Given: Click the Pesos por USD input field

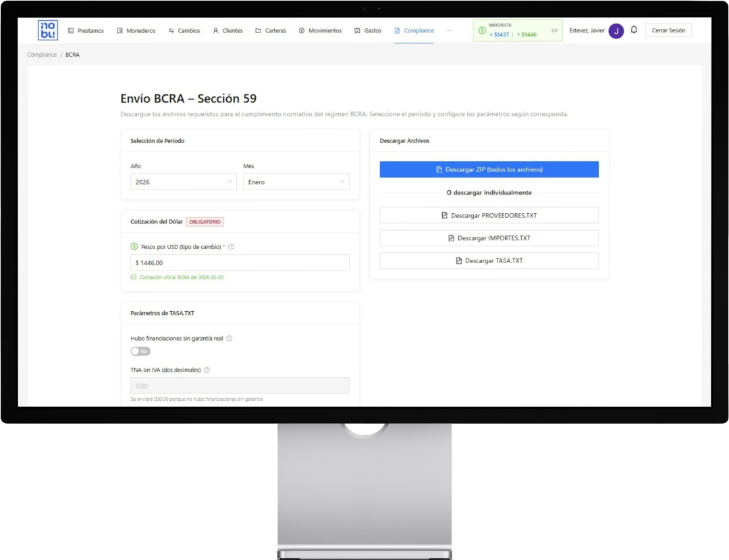Looking at the screenshot, I should (x=240, y=262).
